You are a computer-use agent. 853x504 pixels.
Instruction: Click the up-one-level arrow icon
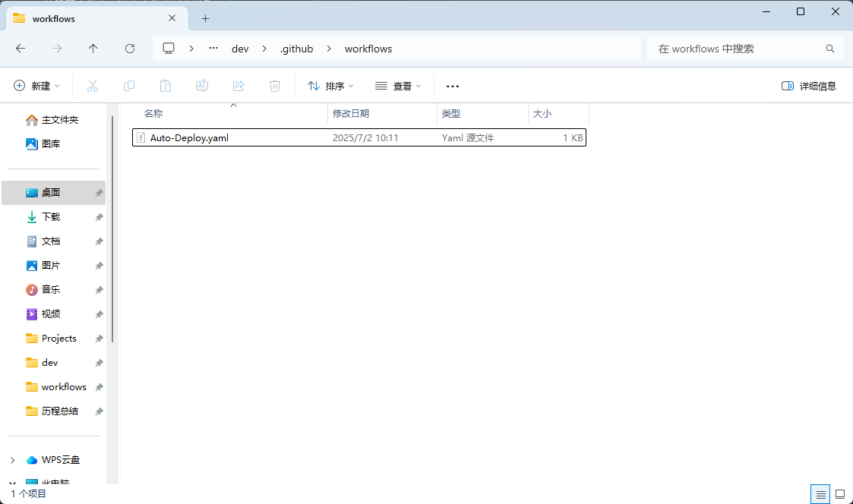click(93, 48)
